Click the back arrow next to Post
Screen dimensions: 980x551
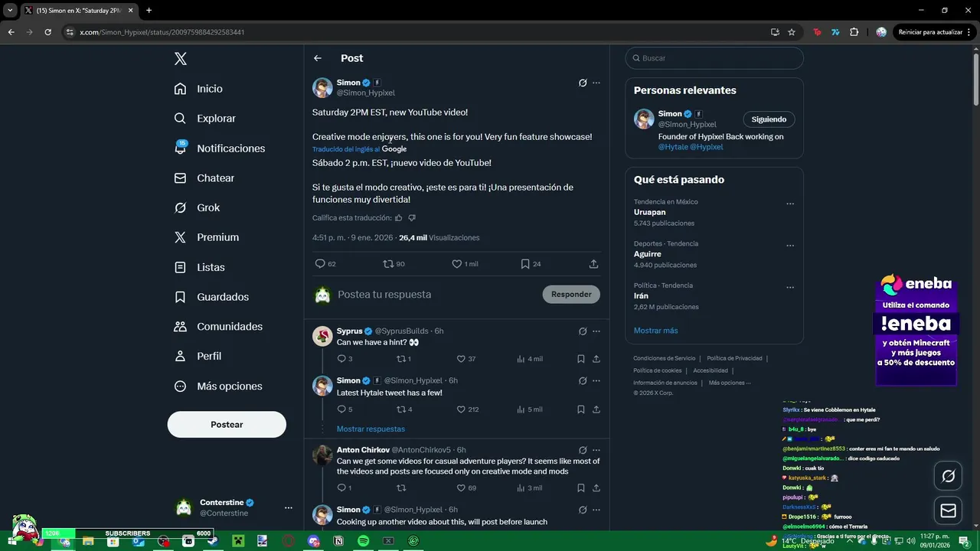point(318,58)
